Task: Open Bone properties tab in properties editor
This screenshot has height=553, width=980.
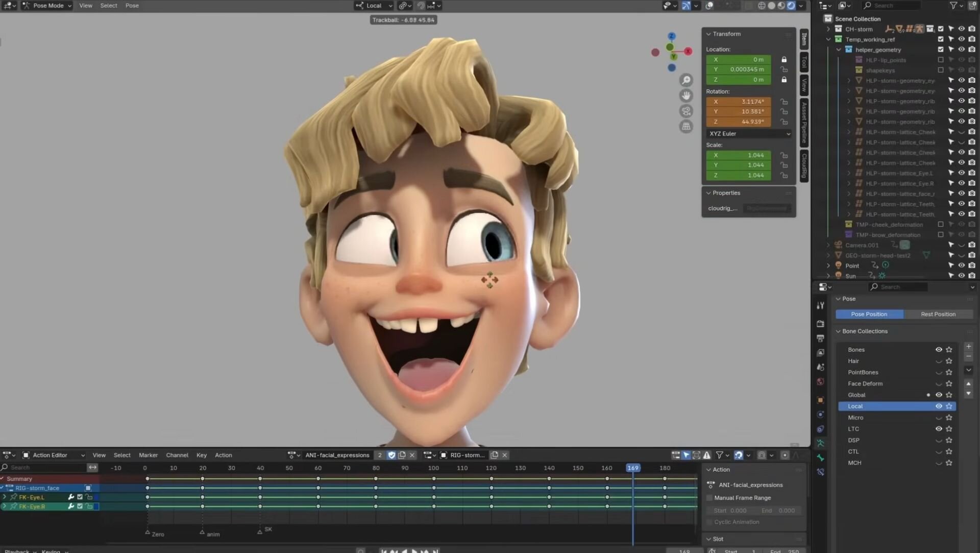Action: 821,458
